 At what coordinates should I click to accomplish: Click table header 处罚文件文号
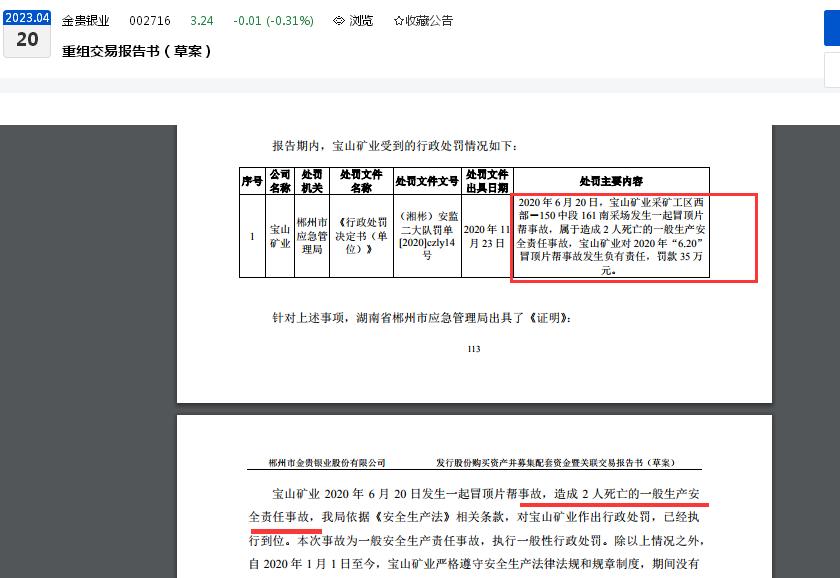pyautogui.click(x=427, y=181)
